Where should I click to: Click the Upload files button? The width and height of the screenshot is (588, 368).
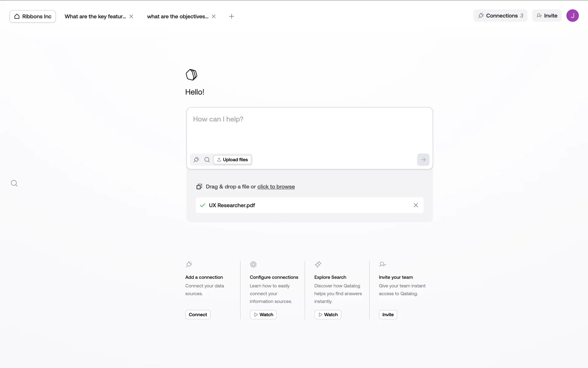point(232,159)
